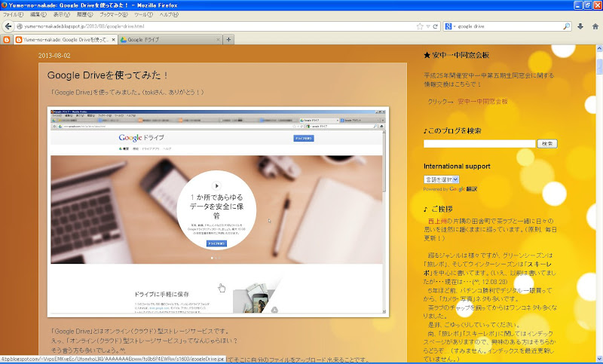The height and width of the screenshot is (364, 603).
Task: Click the 2013-08-02 date header
Action: 54,56
